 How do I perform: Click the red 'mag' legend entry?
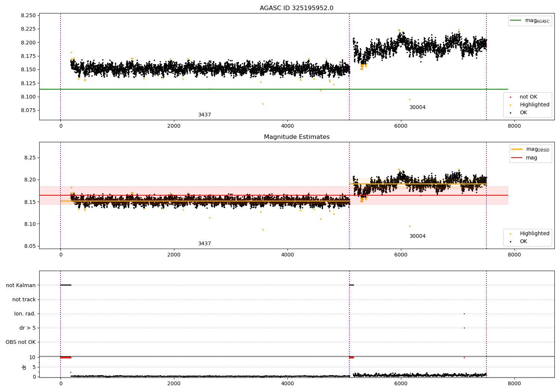coord(524,158)
